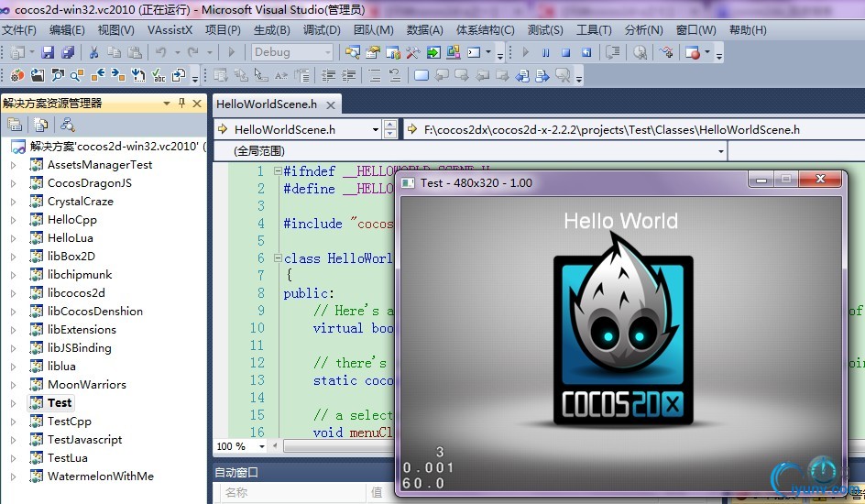The image size is (865, 504).
Task: Open Solution Explorer window position dropdown arrow
Action: click(166, 104)
